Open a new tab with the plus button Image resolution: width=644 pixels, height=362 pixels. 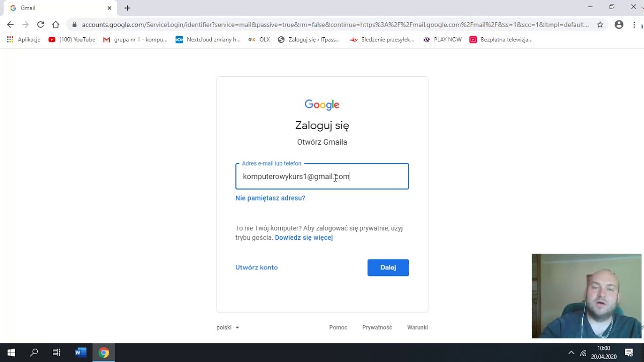127,8
